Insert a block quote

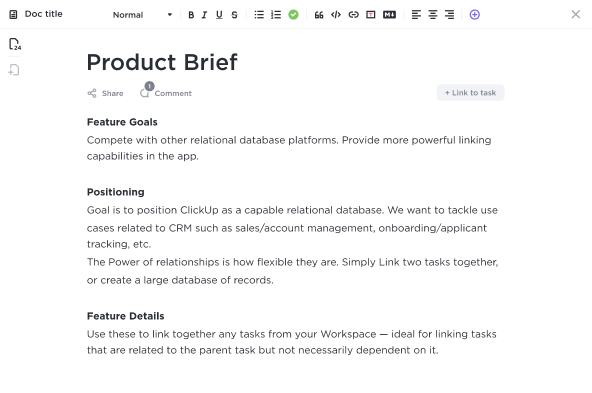pos(319,15)
